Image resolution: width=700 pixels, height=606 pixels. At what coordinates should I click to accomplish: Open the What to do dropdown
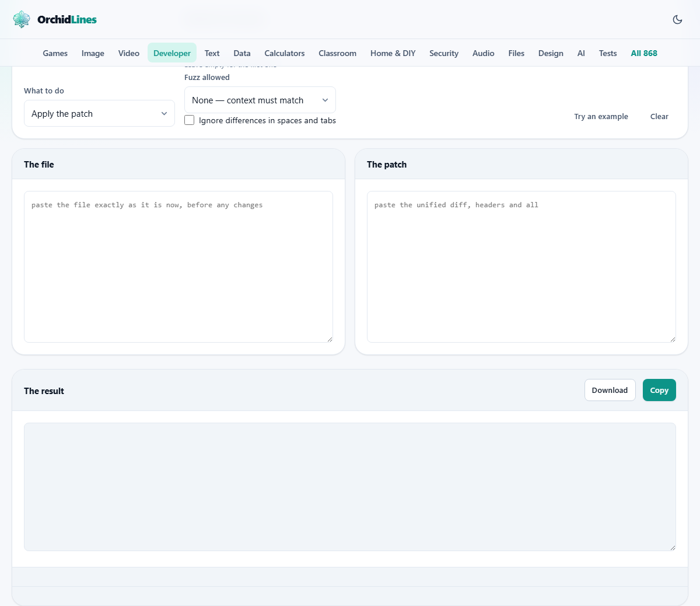[x=99, y=113]
